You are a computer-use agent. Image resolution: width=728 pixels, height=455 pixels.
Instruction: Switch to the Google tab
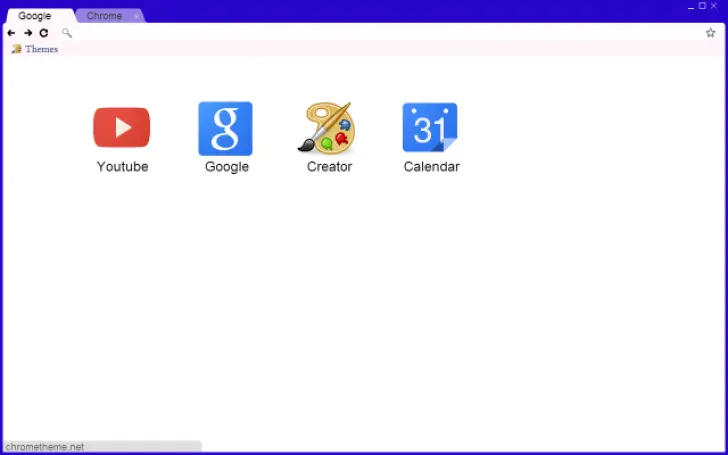click(x=35, y=16)
